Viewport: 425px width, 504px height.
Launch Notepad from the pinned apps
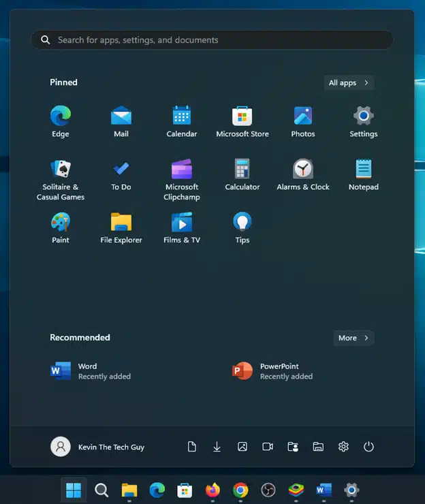[x=364, y=175]
